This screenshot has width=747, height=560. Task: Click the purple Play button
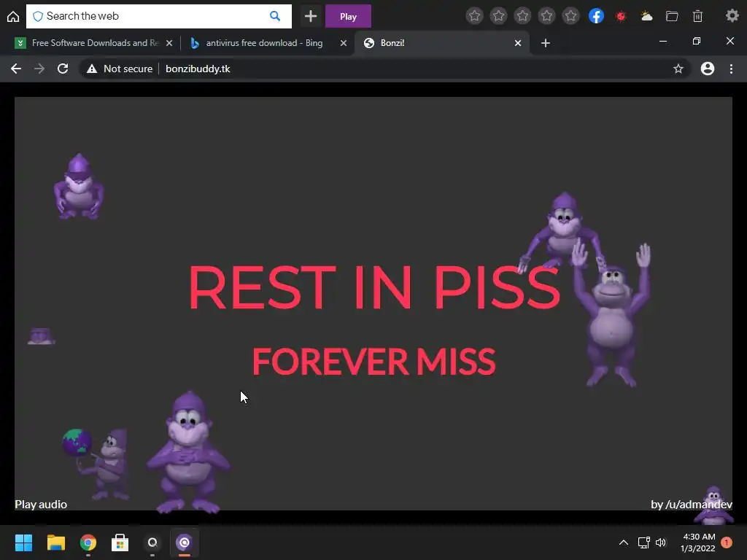[x=348, y=17]
